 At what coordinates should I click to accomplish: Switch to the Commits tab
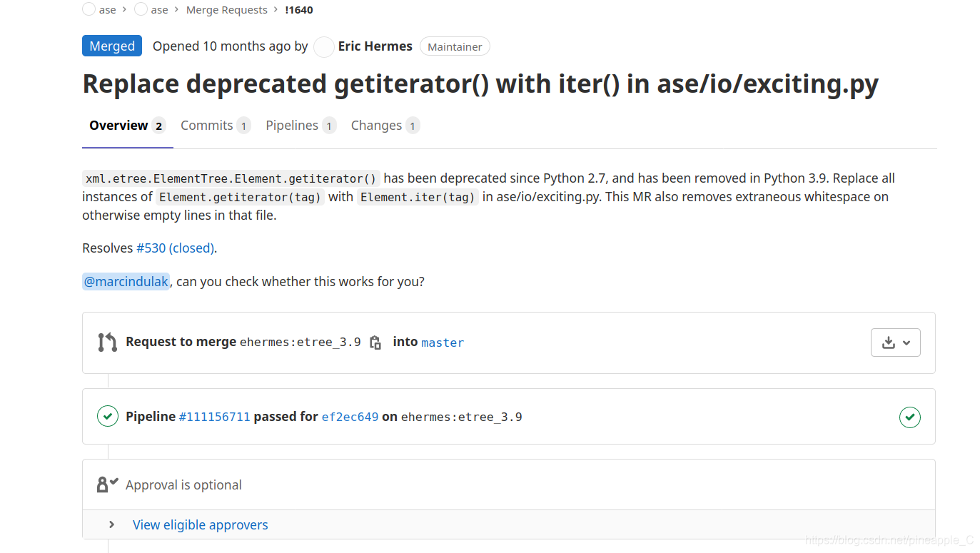coord(206,125)
